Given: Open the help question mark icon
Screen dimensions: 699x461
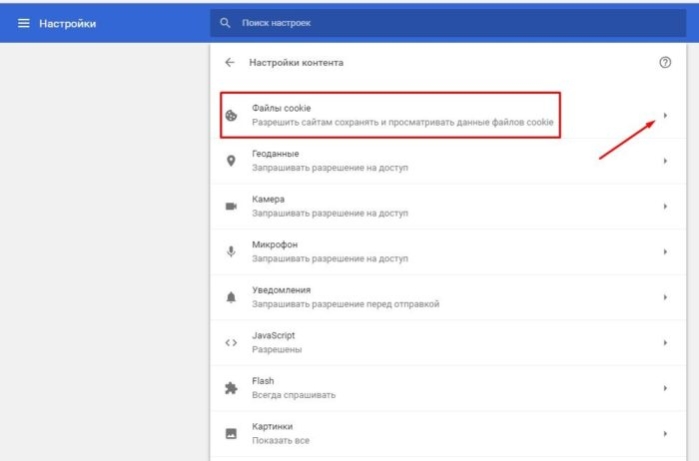Looking at the screenshot, I should tap(665, 62).
